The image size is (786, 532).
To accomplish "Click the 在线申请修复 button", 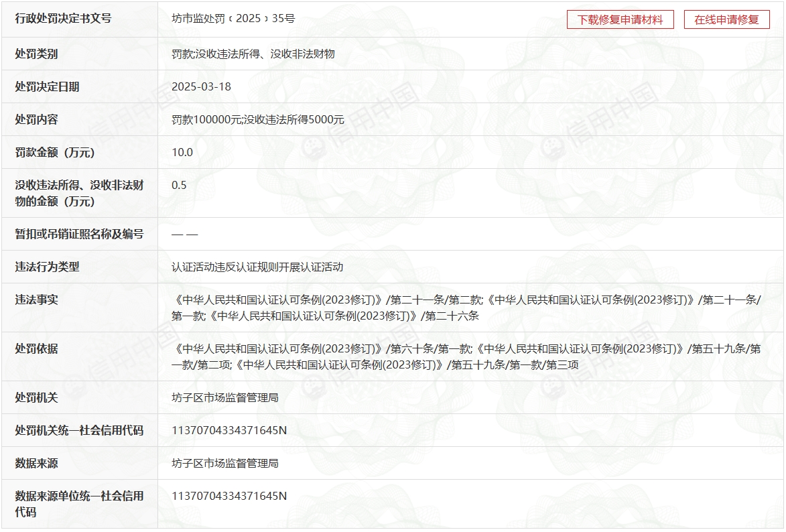I will 726,19.
